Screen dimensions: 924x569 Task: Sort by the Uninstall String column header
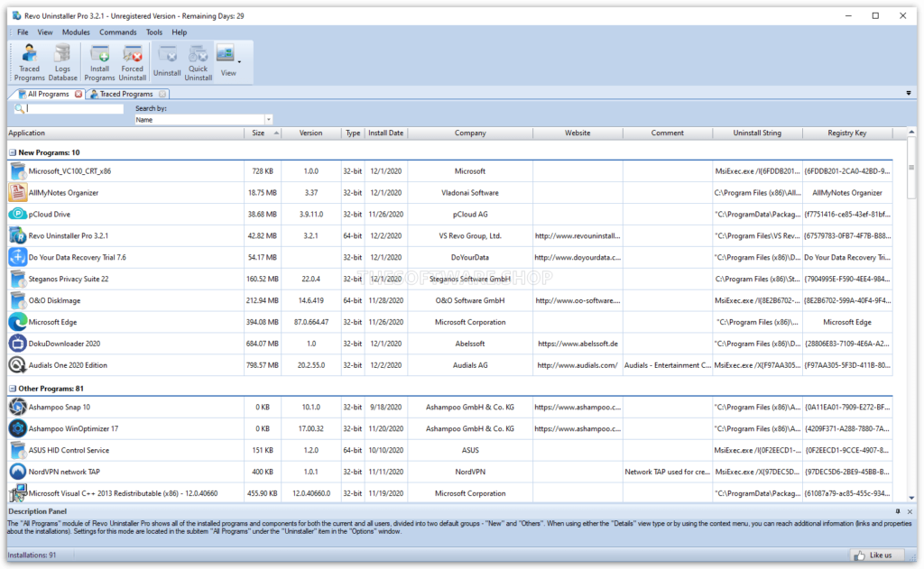757,133
